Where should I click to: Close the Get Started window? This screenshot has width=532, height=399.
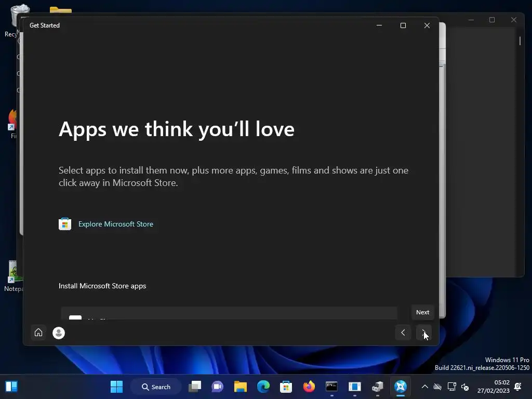pos(427,25)
